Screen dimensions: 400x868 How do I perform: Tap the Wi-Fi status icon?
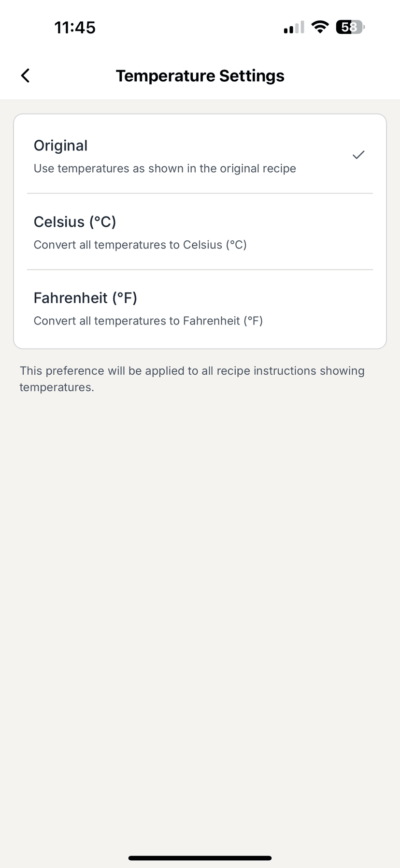[x=319, y=27]
